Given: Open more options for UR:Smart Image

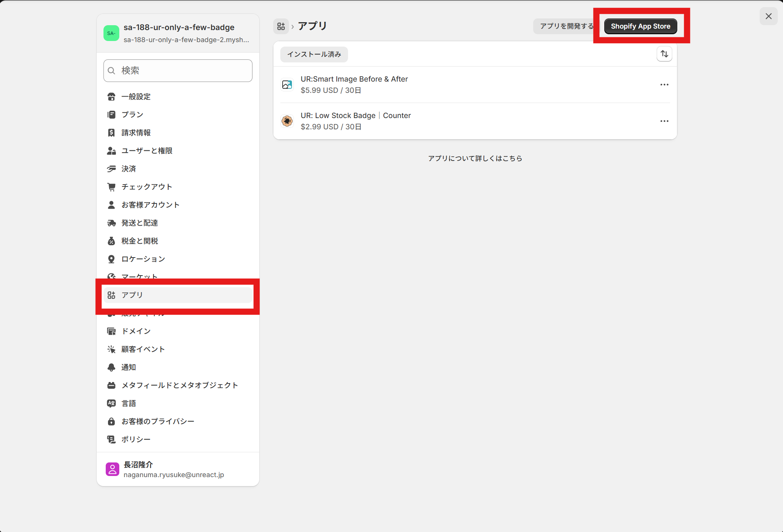Looking at the screenshot, I should [x=664, y=85].
